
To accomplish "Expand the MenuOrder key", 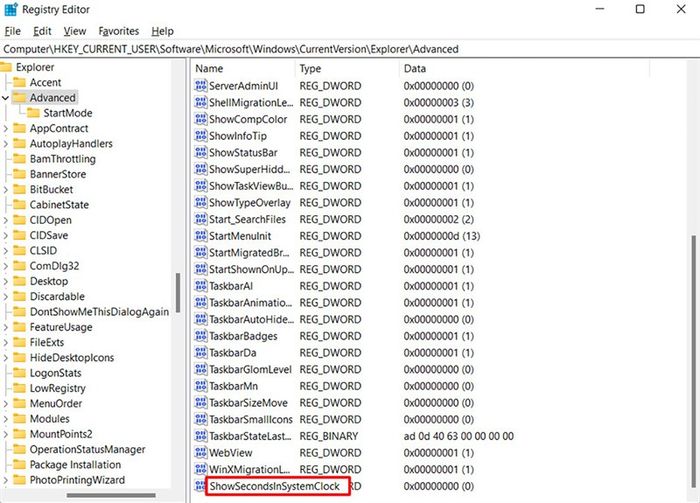I will click(x=5, y=403).
